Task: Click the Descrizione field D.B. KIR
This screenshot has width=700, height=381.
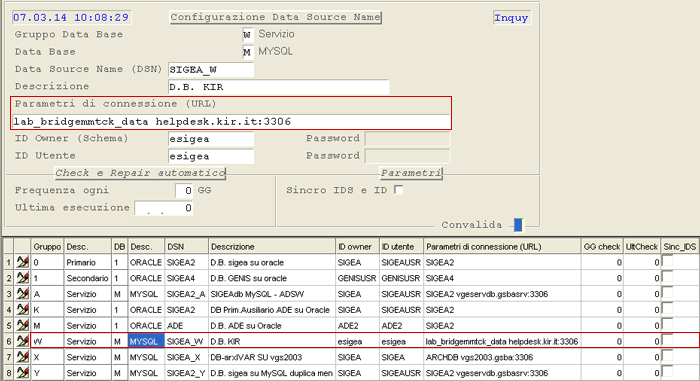Action: 279,87
